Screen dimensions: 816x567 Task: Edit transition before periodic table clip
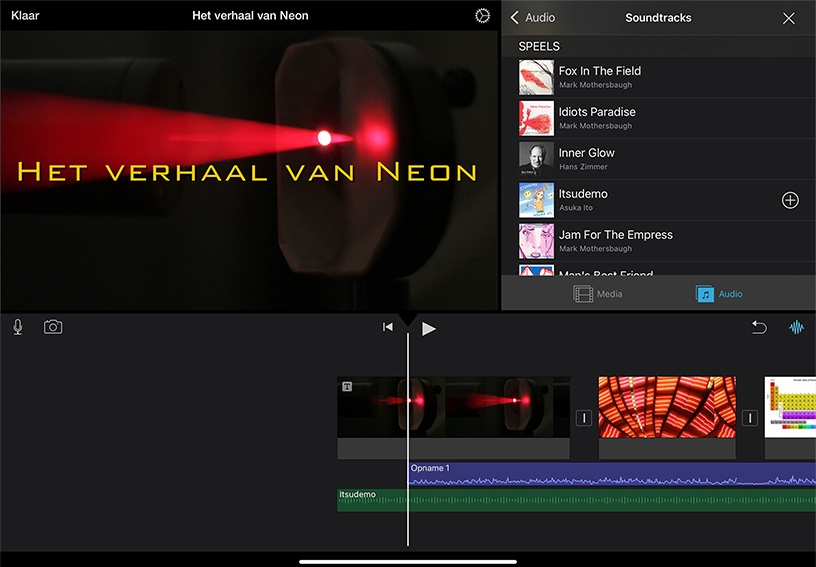coord(749,418)
